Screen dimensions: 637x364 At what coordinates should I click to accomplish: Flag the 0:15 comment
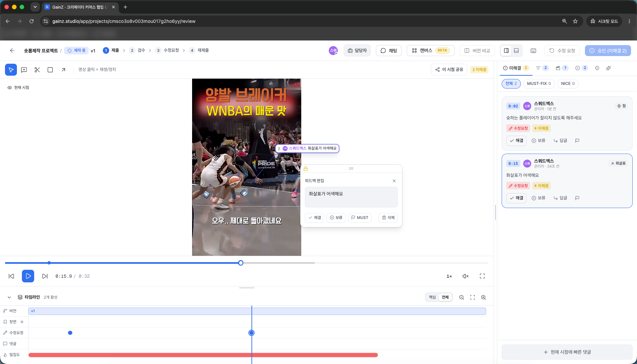[577, 198]
